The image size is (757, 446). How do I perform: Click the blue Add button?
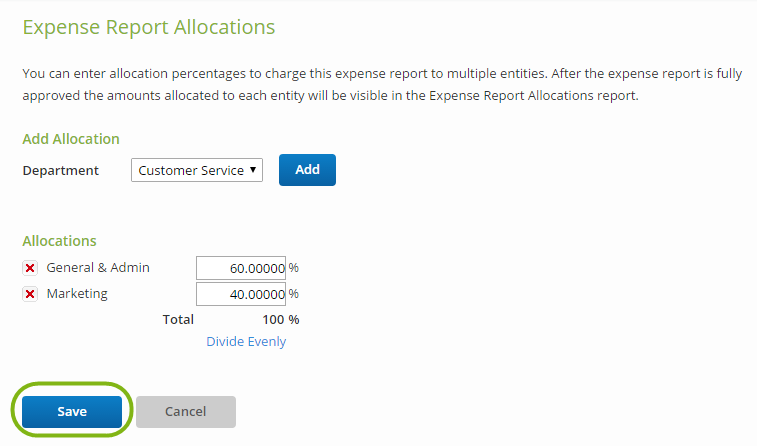[x=307, y=170]
